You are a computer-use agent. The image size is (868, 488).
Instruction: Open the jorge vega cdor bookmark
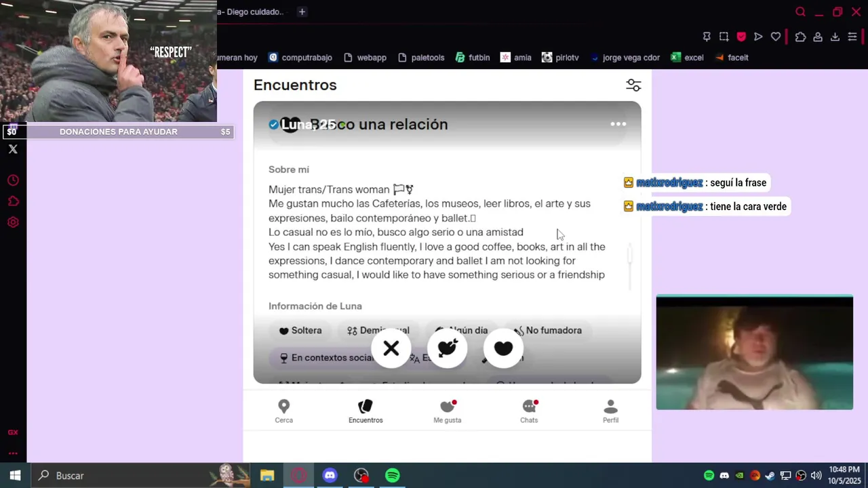point(625,58)
